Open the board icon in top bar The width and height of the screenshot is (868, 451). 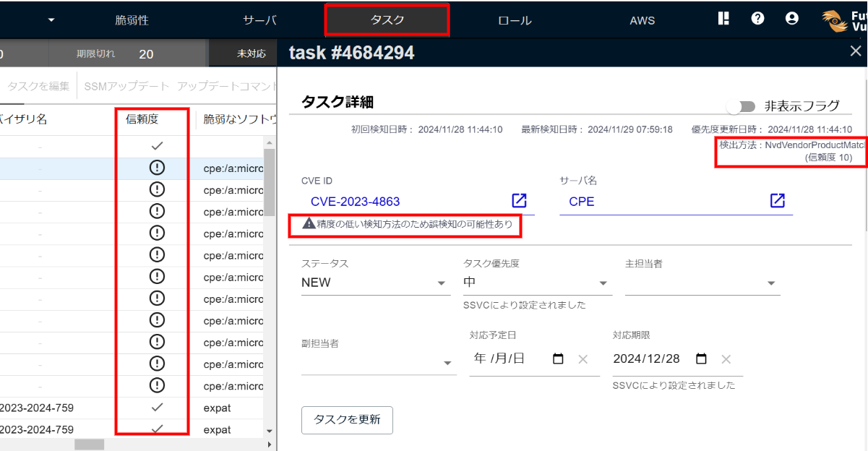(x=723, y=19)
